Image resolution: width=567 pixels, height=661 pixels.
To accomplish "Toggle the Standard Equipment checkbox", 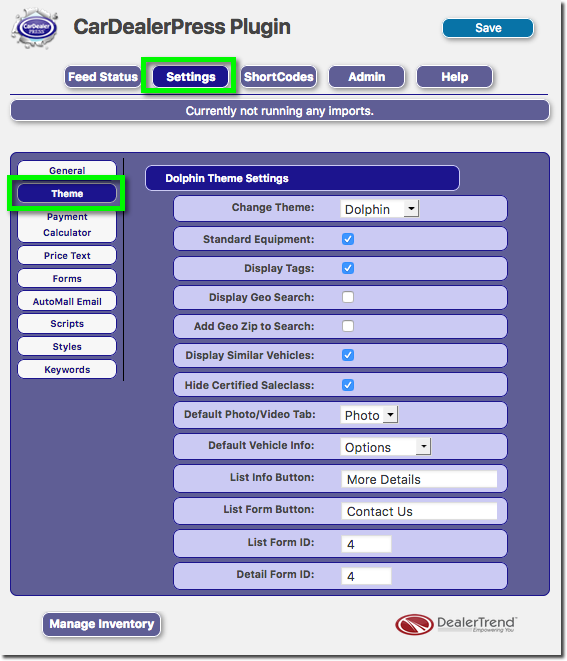I will [348, 239].
